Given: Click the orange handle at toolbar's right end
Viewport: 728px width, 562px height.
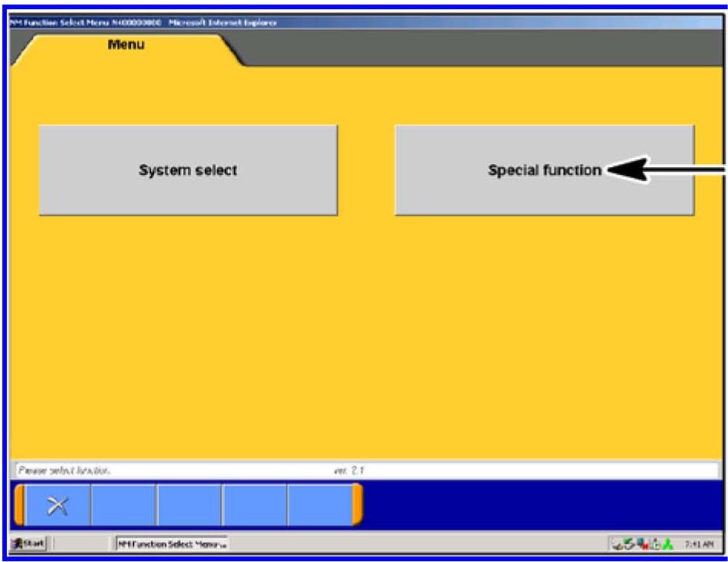Looking at the screenshot, I should pyautogui.click(x=357, y=505).
